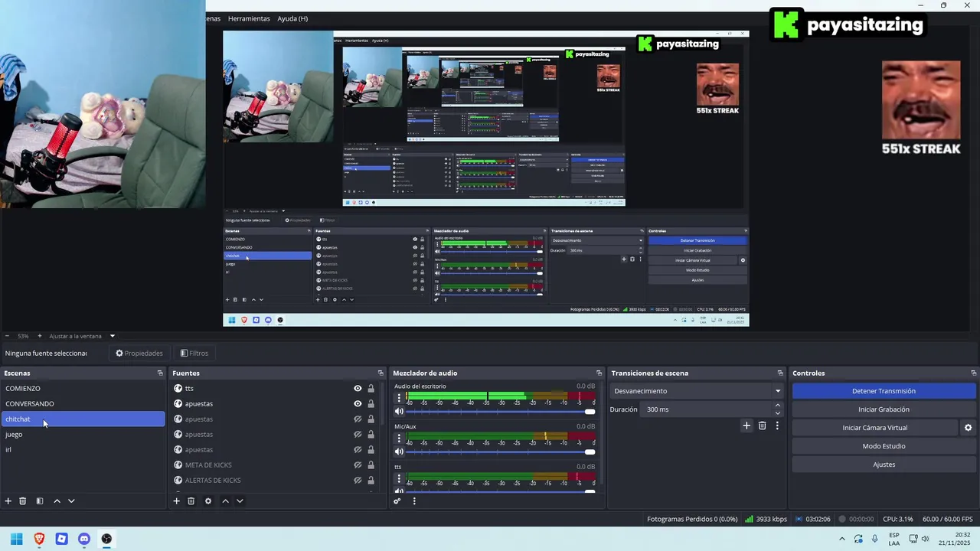Click the 551x STREAK meme image

[921, 108]
